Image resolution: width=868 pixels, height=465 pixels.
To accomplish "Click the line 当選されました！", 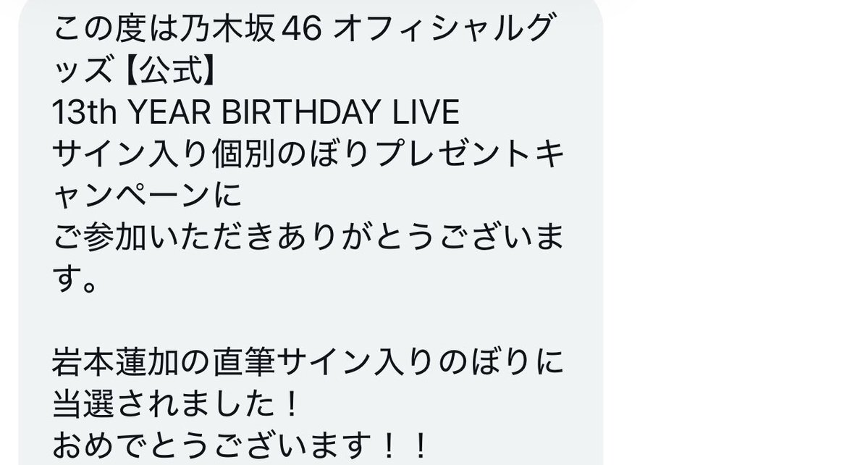I will 176,403.
